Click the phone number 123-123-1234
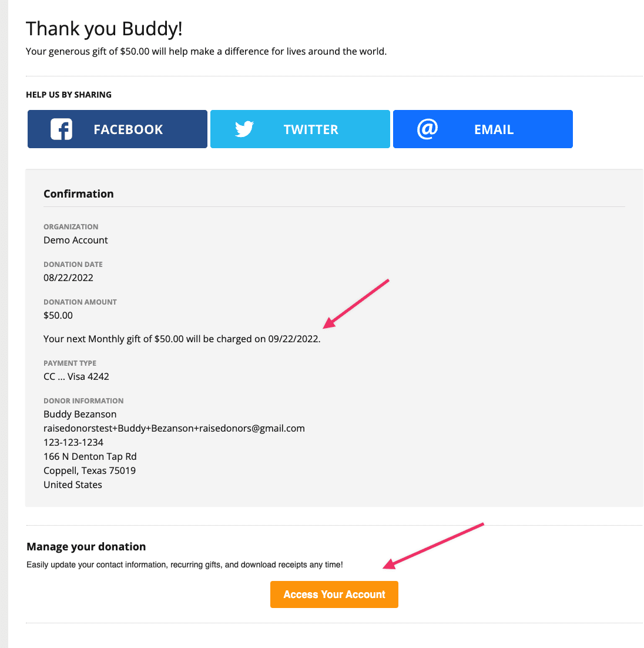The height and width of the screenshot is (648, 644). [73, 442]
